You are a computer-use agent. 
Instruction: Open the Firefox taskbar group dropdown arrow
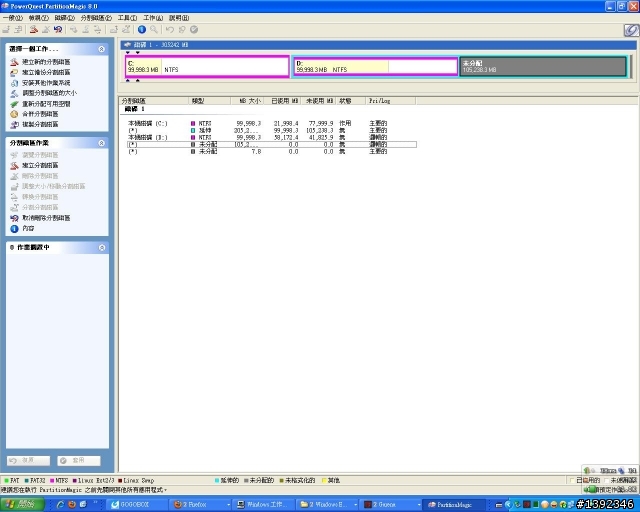pos(228,505)
